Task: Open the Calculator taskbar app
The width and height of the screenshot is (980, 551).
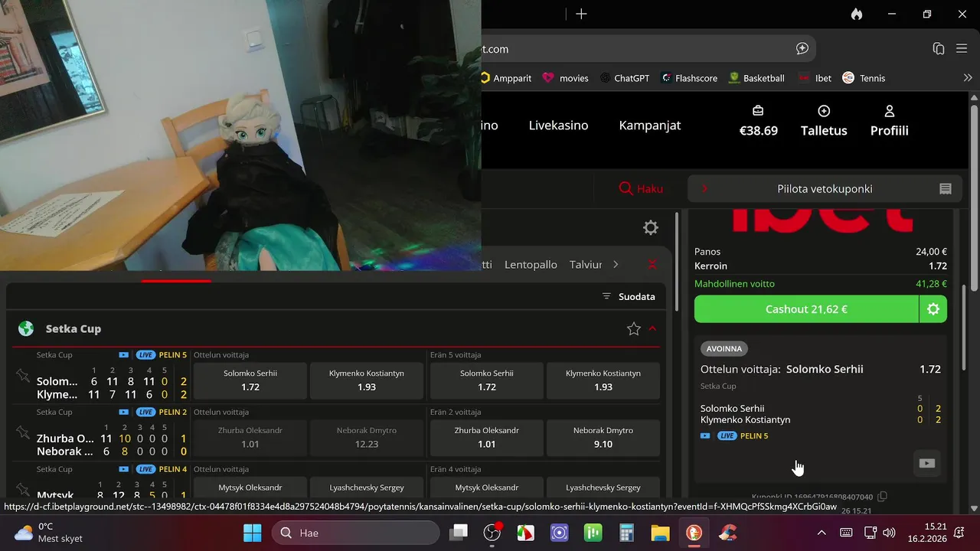Action: coord(627,533)
